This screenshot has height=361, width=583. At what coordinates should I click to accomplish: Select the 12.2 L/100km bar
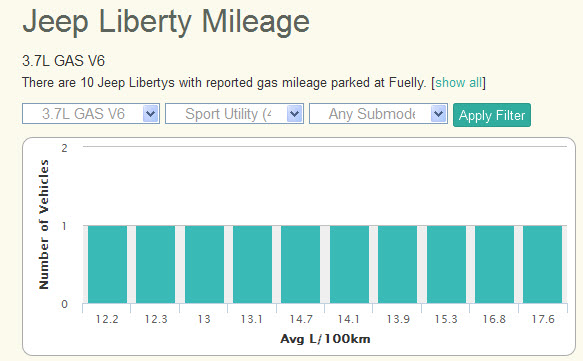(x=107, y=264)
